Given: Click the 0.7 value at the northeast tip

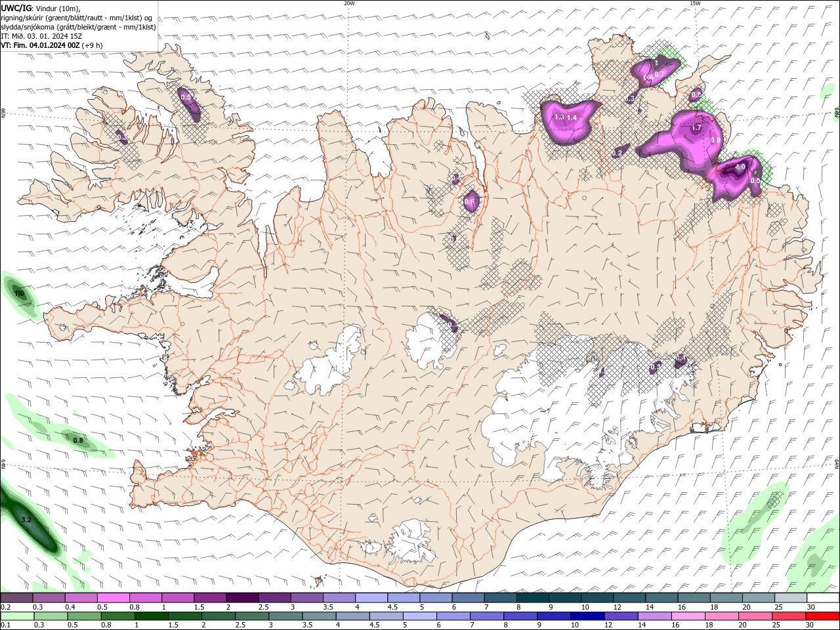Looking at the screenshot, I should coord(660,74).
